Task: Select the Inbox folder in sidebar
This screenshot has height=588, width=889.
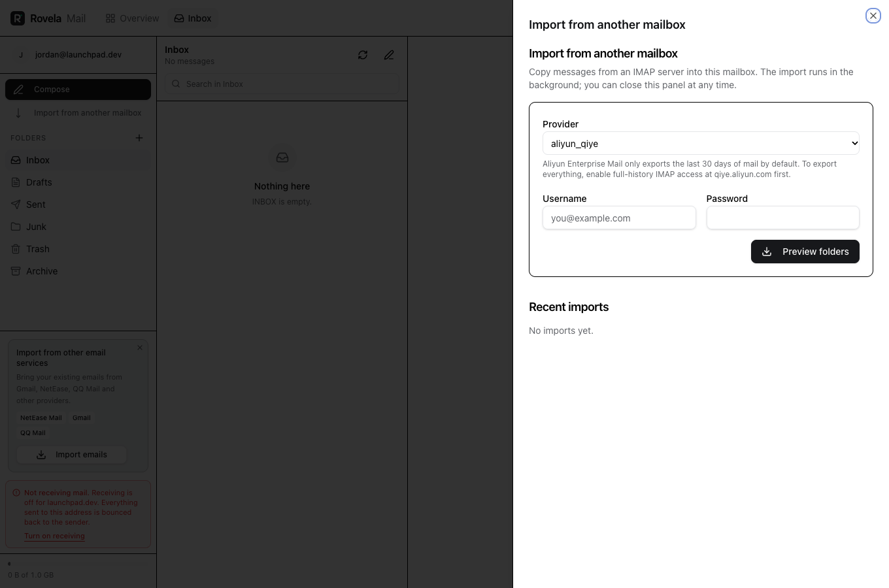Action: coord(78,160)
